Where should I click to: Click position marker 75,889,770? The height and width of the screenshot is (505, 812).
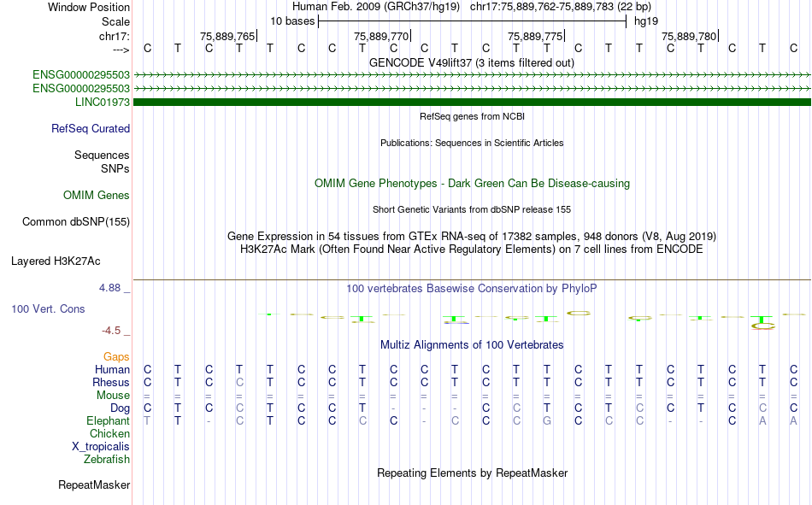(x=381, y=36)
